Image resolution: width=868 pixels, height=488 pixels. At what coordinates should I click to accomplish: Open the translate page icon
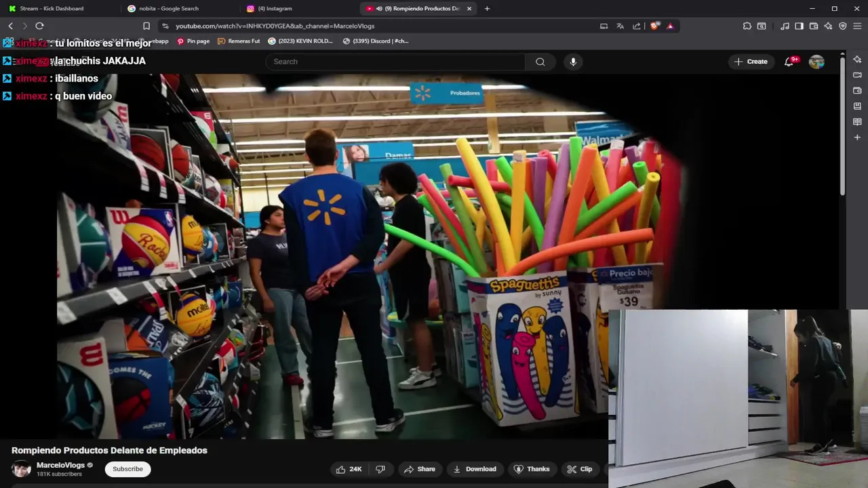[x=620, y=26]
